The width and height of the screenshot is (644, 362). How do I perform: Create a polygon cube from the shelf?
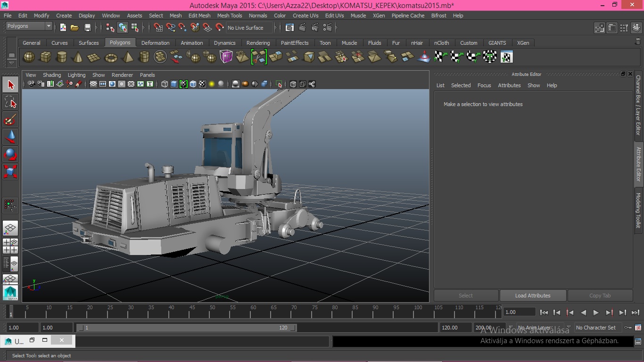click(45, 57)
